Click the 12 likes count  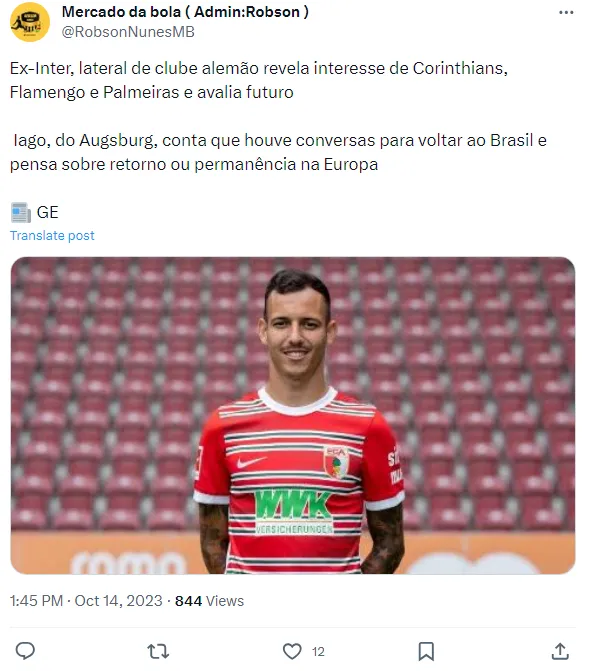(318, 652)
